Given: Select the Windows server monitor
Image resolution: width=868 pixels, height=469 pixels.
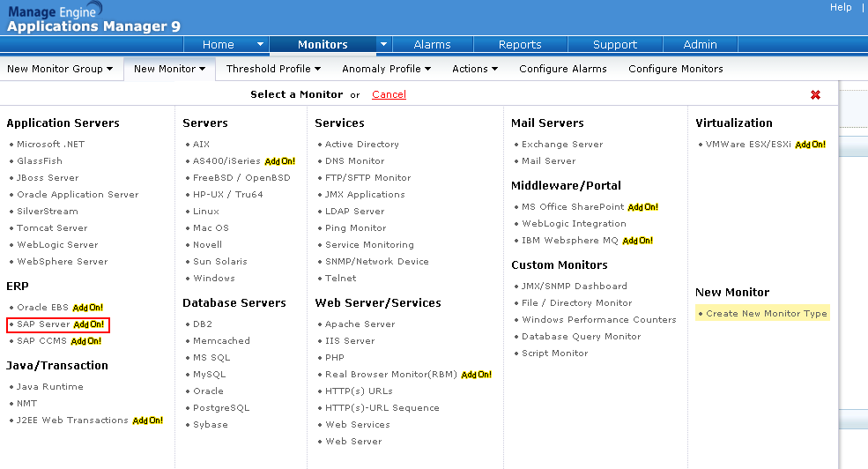Looking at the screenshot, I should [x=213, y=278].
